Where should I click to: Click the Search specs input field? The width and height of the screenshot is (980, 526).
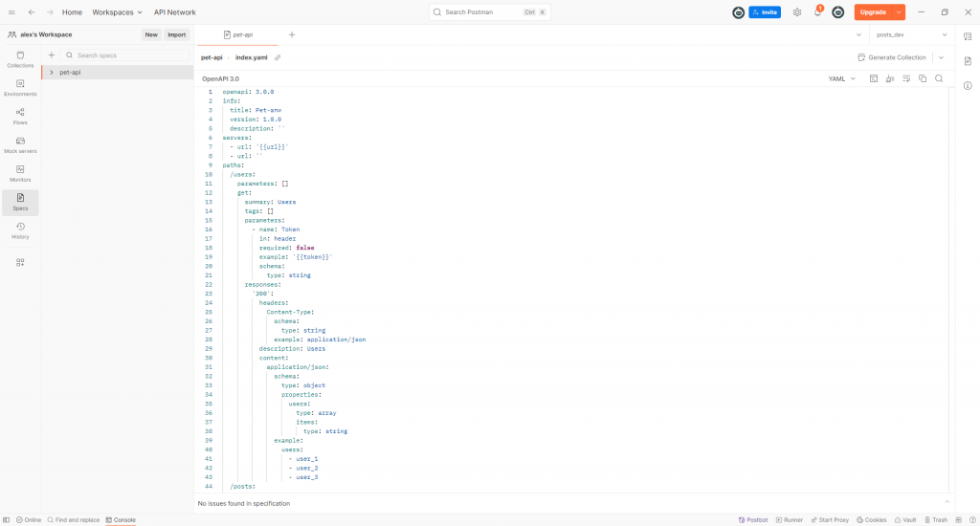coord(120,55)
